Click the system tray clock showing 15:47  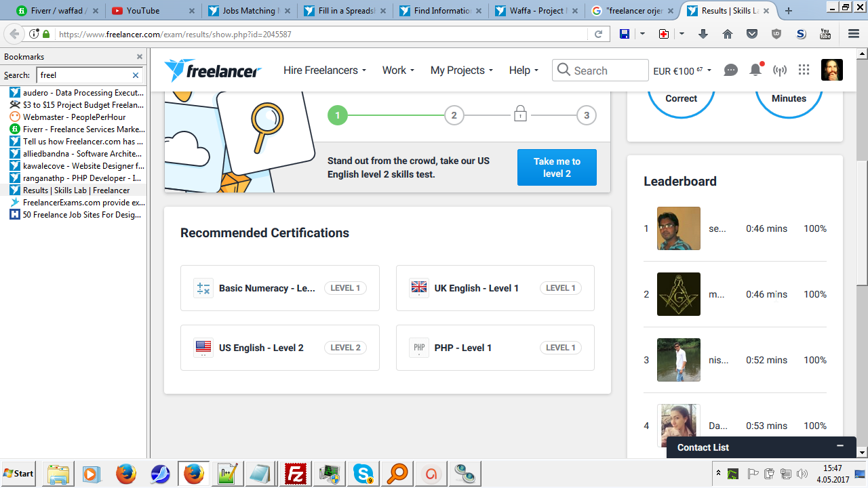point(832,468)
